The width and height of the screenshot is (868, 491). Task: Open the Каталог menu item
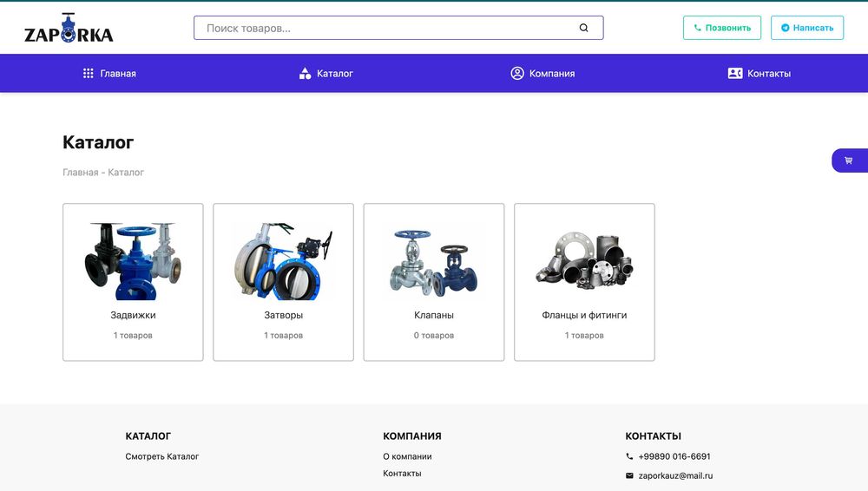pyautogui.click(x=335, y=73)
